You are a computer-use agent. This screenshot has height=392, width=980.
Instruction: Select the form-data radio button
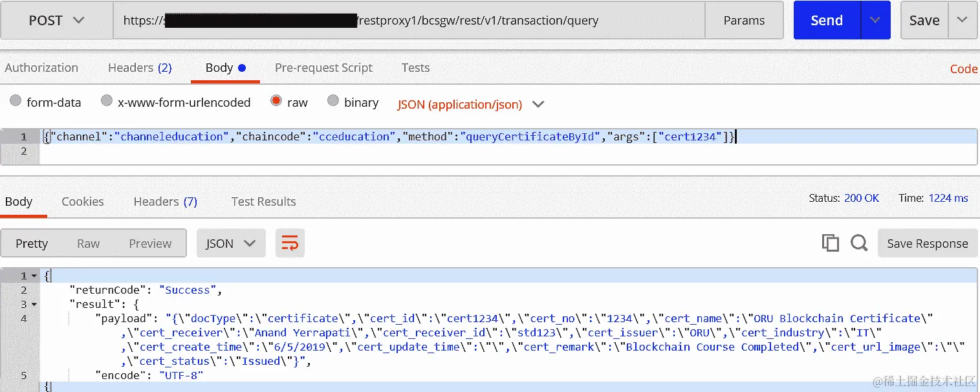coord(16,101)
